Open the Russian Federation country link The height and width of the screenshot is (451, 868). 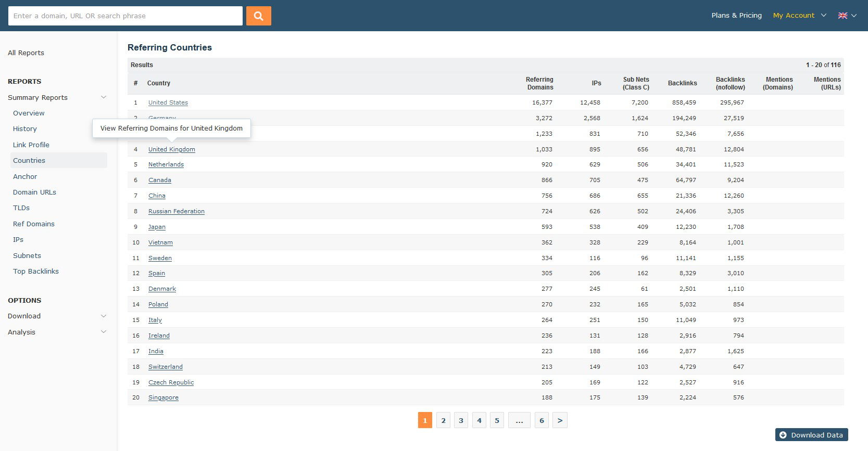pos(176,211)
